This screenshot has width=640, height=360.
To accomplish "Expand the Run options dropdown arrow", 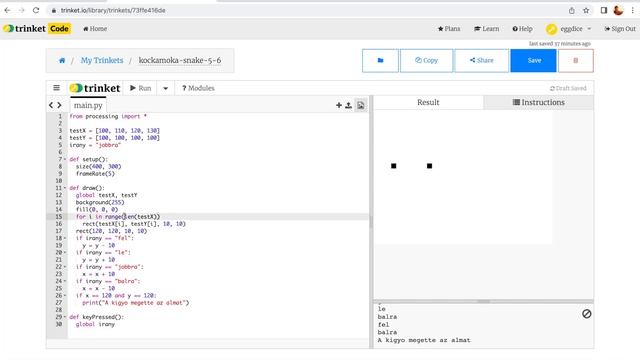I will 165,88.
